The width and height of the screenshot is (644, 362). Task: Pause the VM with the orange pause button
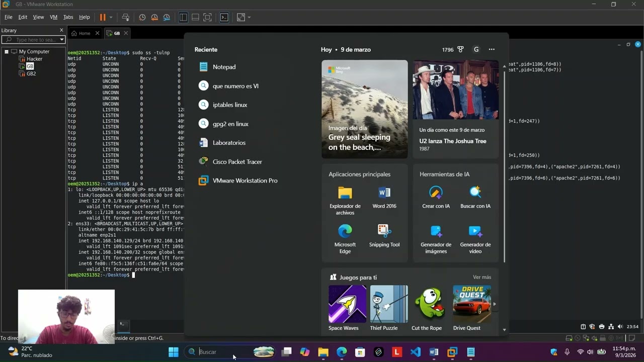[103, 17]
